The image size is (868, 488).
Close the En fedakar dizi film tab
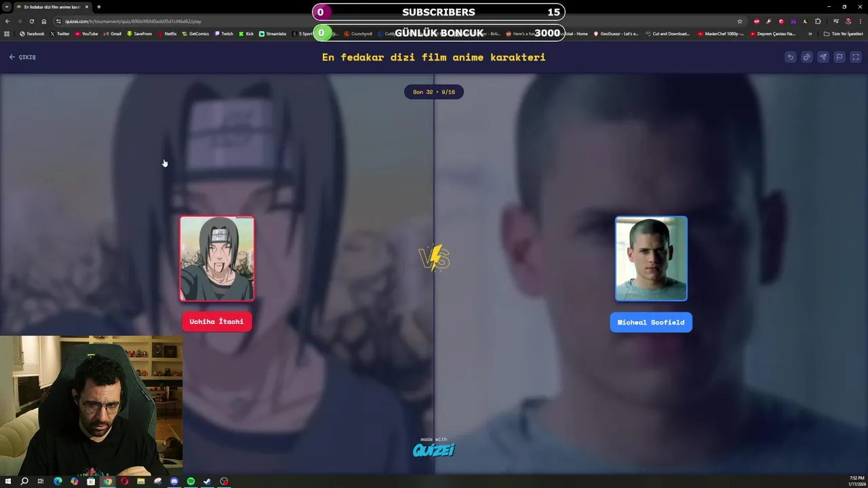click(x=87, y=7)
